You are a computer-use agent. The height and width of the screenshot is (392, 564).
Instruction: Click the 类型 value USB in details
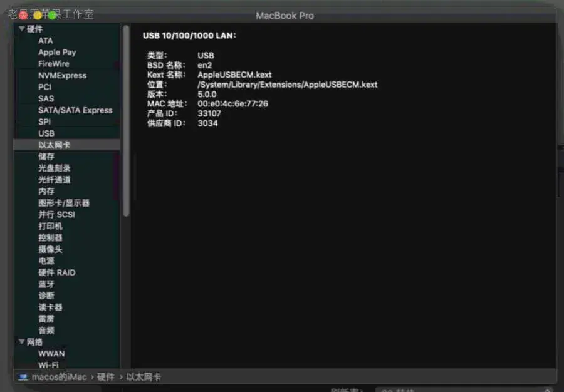pyautogui.click(x=206, y=56)
